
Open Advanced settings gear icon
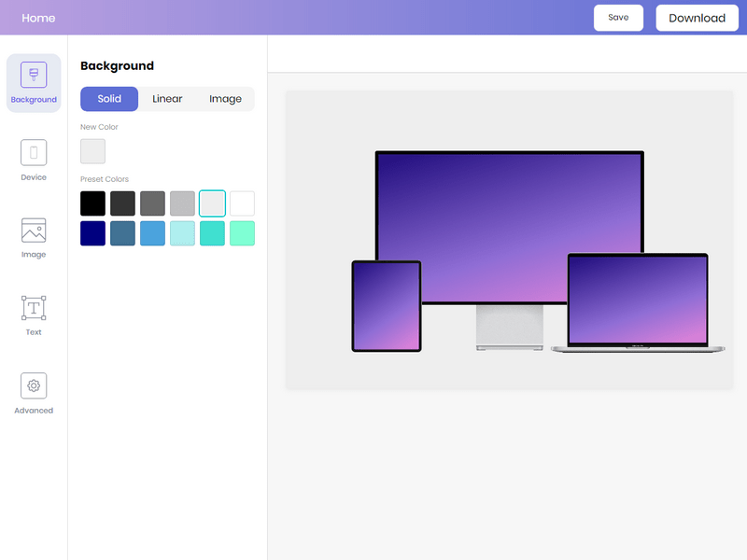[x=34, y=385]
